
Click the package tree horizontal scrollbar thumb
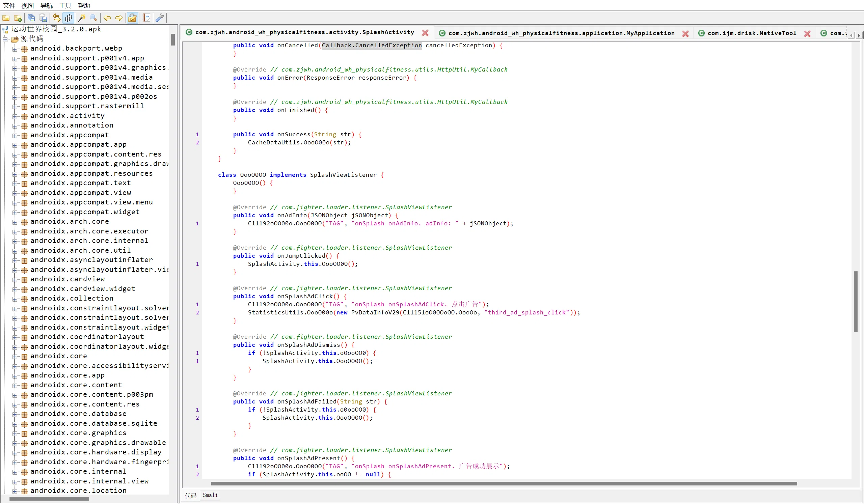pos(49,499)
